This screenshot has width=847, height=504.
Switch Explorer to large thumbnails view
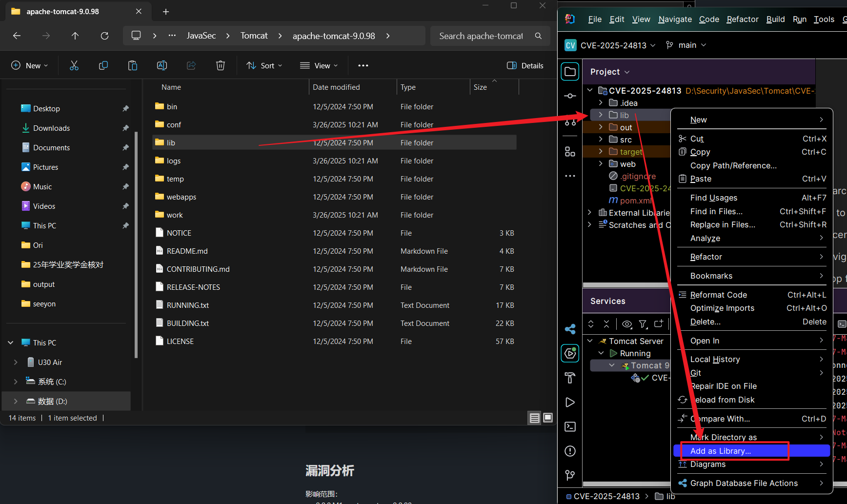[548, 418]
